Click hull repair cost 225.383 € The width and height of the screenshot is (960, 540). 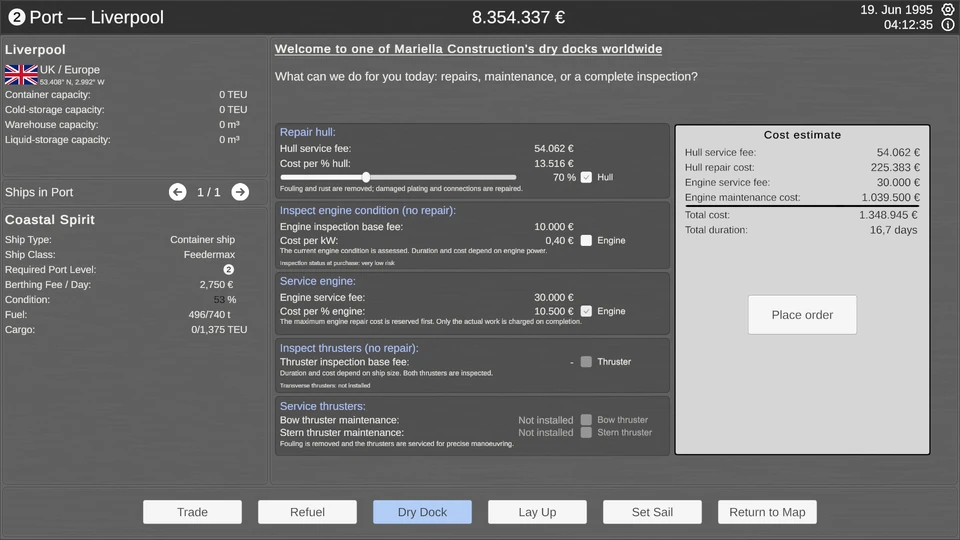pyautogui.click(x=895, y=168)
